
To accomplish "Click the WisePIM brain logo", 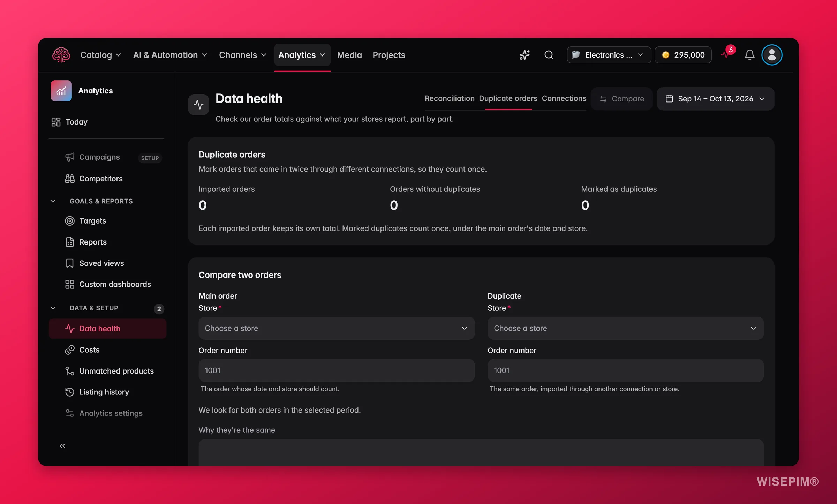I will pyautogui.click(x=61, y=55).
